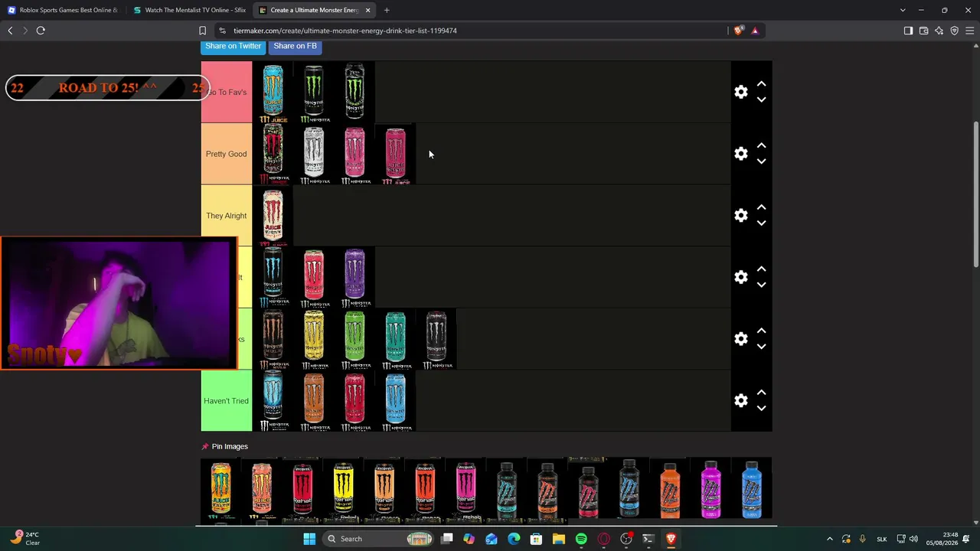Move Pretty Good tier up with arrow

coord(761,145)
